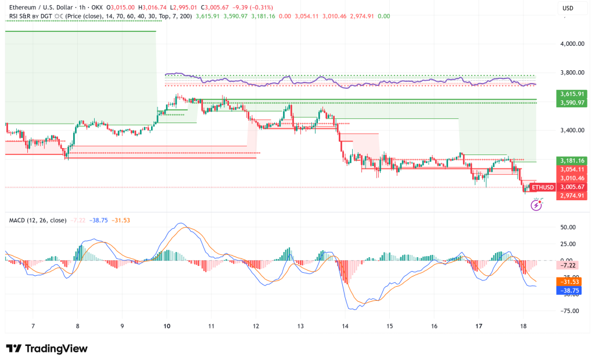Open quick trade with the lightning bolt icon
This screenshot has height=364, width=595.
coord(535,204)
